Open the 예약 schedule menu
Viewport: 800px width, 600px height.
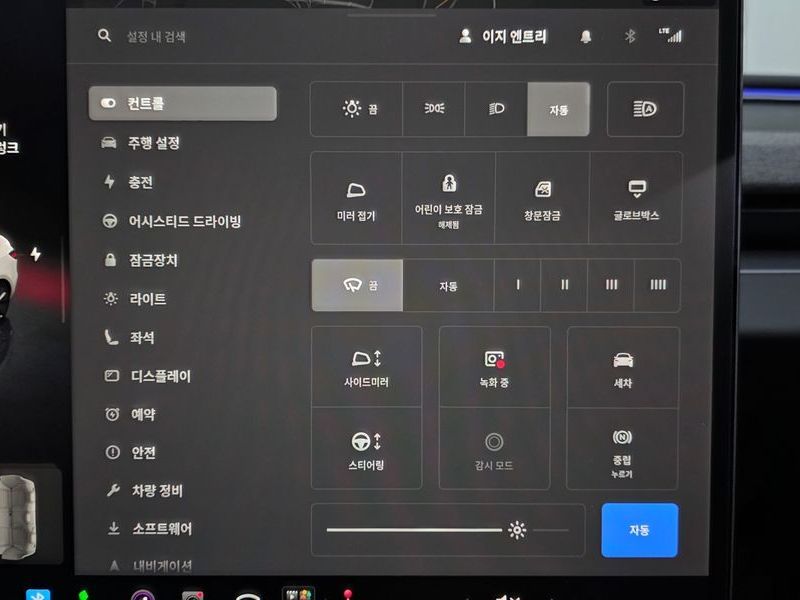click(x=130, y=414)
